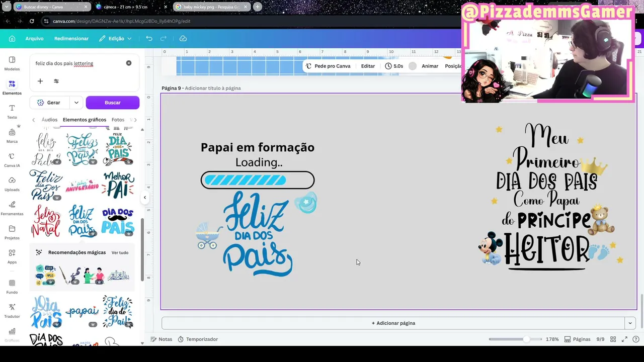Screen dimensions: 644x362
Task: Redo the undone action
Action: [164, 39]
